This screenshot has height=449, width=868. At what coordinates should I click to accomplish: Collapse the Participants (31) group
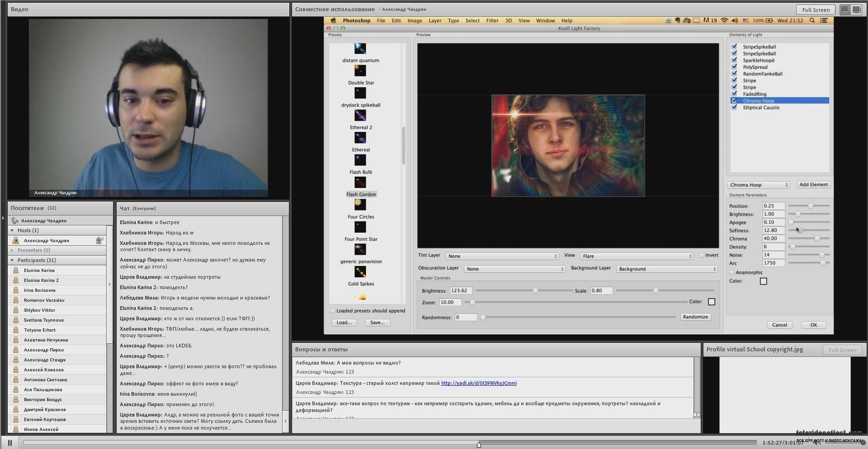12,260
